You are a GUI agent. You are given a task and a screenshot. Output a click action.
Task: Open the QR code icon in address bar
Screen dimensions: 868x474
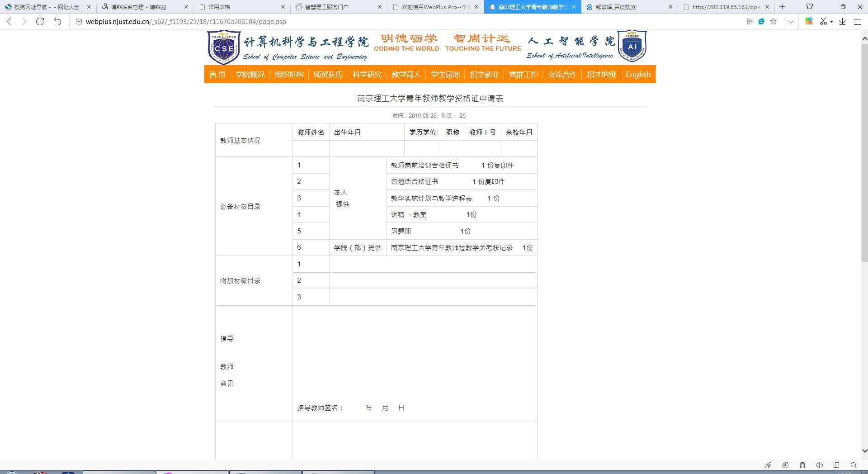[x=750, y=21]
